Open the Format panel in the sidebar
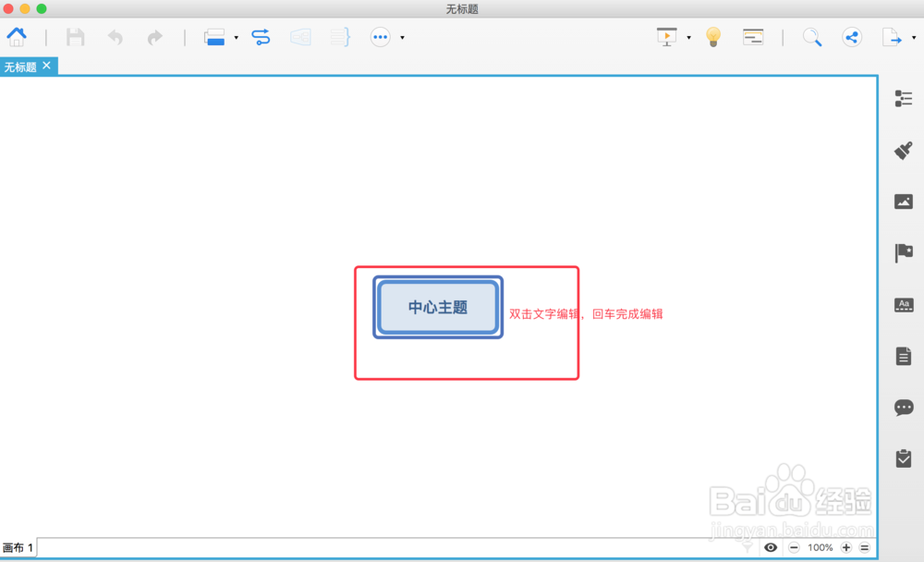This screenshot has width=924, height=562. 903,98
